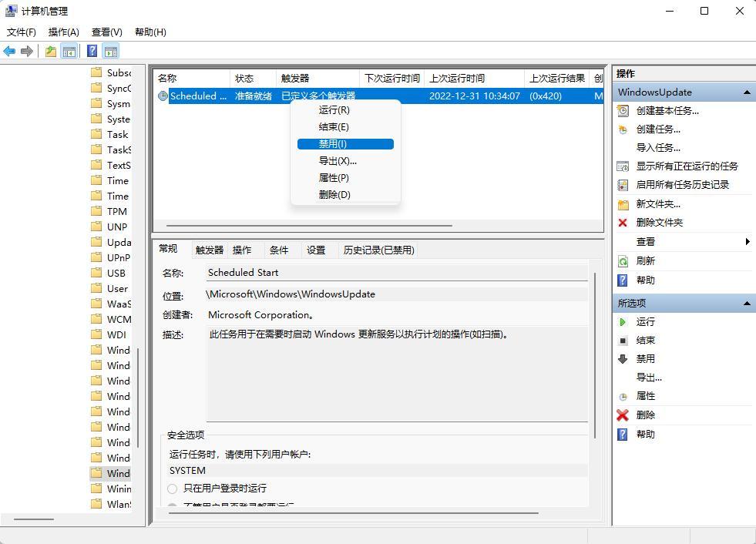
Task: Click the task list horizontal scrollbar
Action: pos(309,226)
